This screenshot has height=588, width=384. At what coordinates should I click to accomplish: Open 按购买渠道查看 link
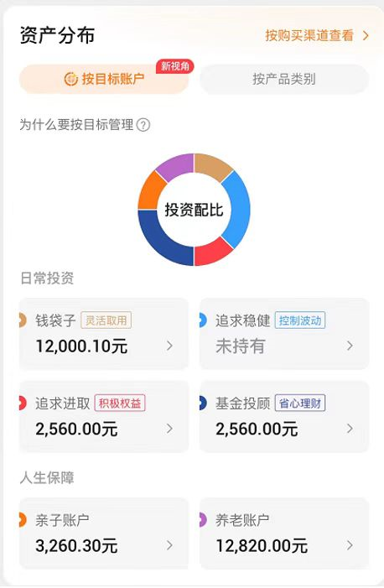pos(309,35)
